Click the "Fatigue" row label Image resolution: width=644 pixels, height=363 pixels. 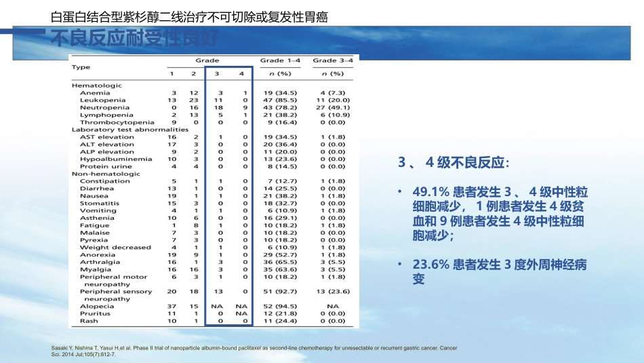click(x=94, y=225)
